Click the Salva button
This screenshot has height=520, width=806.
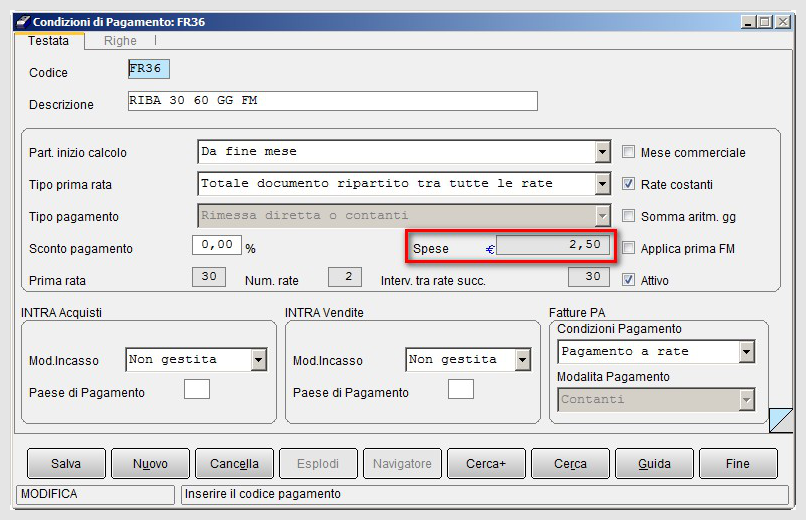click(x=66, y=463)
